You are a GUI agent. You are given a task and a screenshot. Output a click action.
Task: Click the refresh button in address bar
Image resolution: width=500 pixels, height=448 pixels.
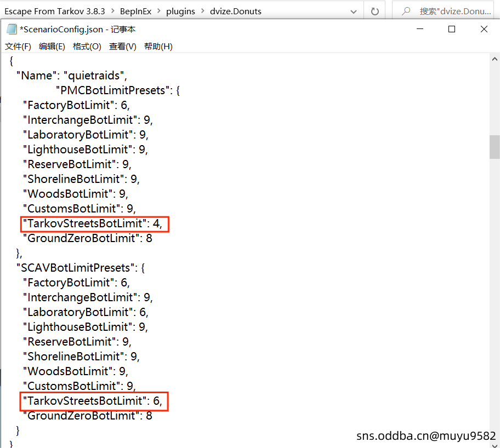(x=375, y=11)
